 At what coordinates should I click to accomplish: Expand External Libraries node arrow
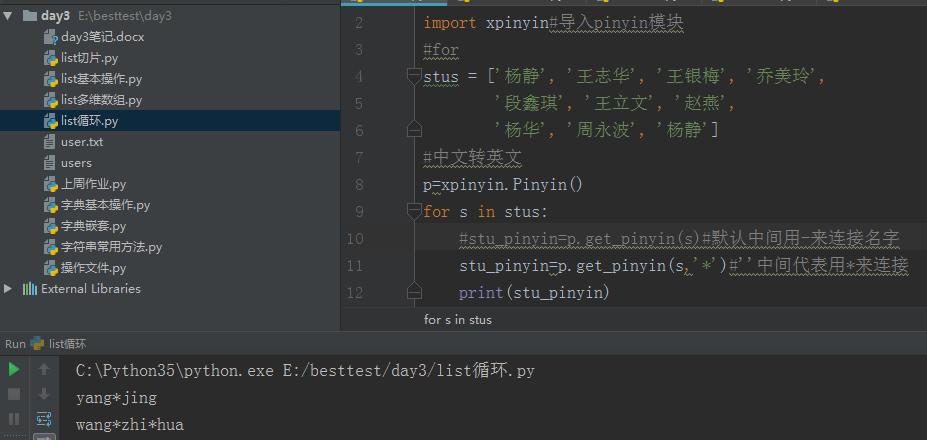click(8, 289)
